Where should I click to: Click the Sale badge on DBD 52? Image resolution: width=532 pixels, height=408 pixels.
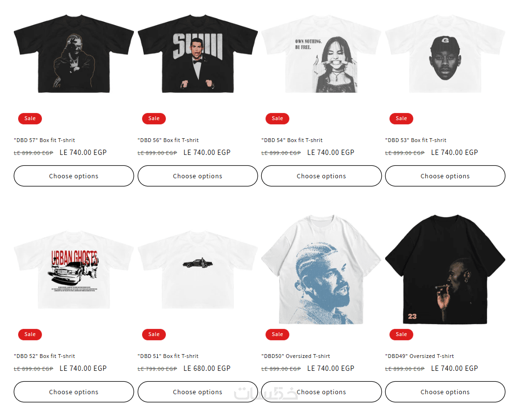(30, 335)
